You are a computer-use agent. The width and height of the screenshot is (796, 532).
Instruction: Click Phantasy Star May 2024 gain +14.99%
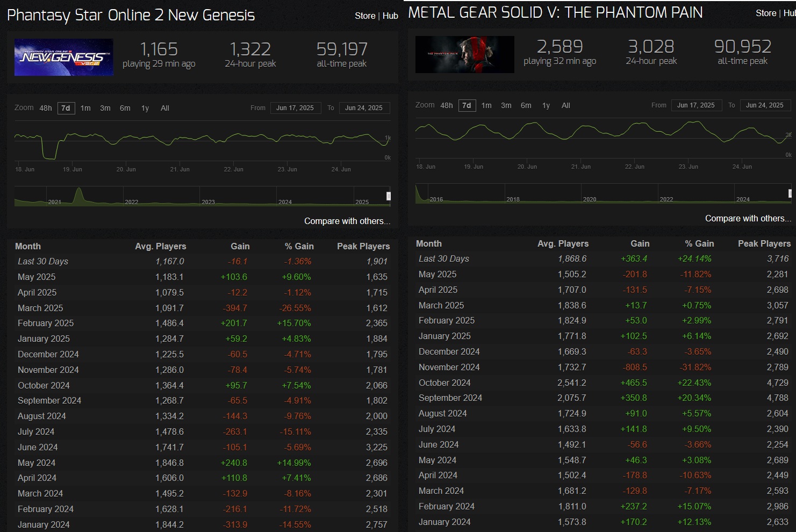(x=294, y=463)
